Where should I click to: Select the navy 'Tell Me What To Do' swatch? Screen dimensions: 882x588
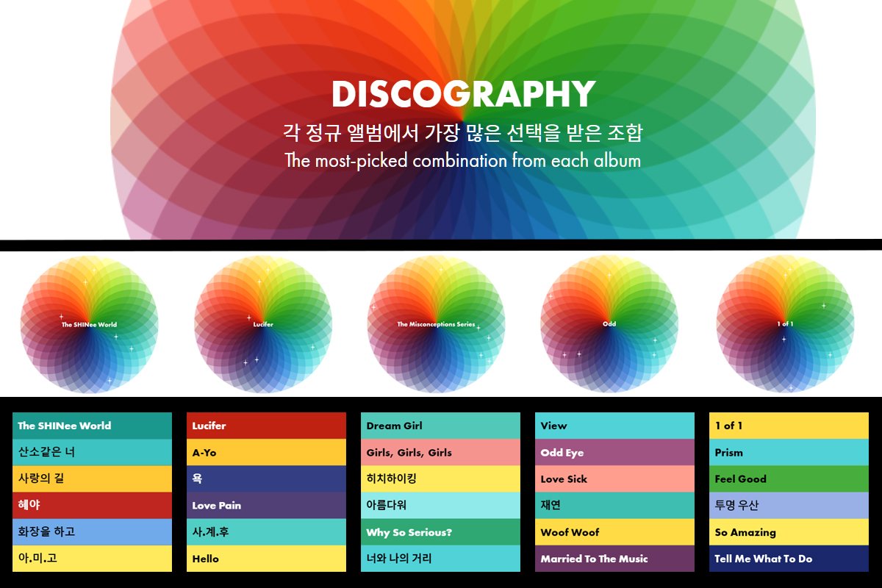[x=789, y=558]
